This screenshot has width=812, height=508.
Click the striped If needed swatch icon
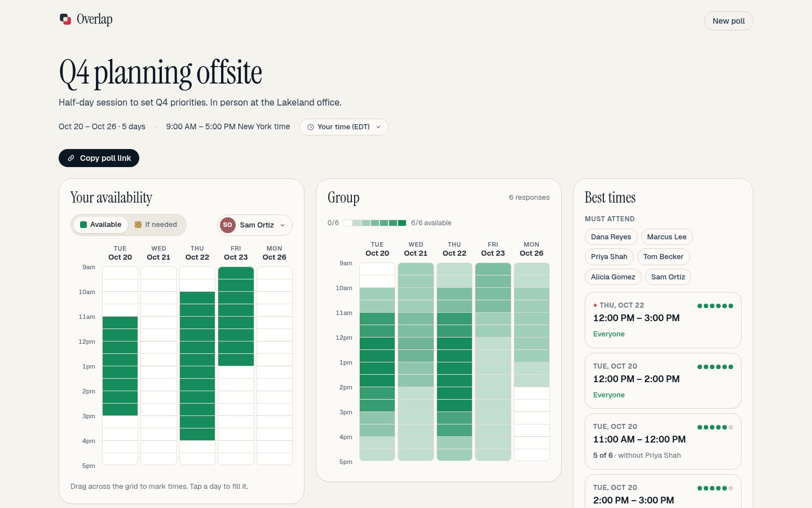(138, 225)
